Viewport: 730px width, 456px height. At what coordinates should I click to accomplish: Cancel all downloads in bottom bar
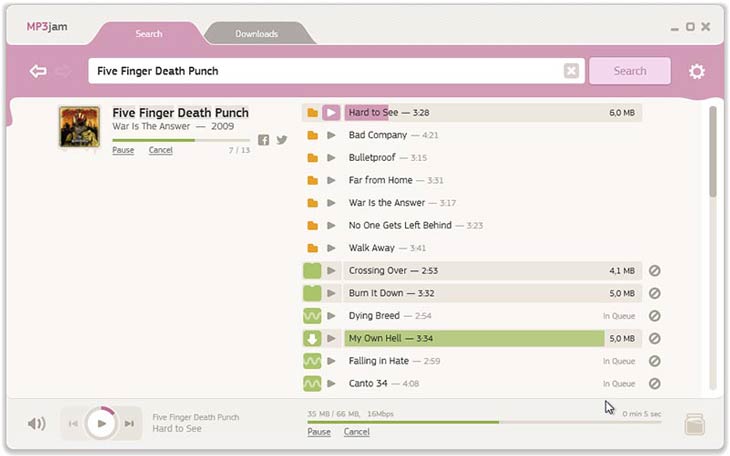[x=357, y=432]
